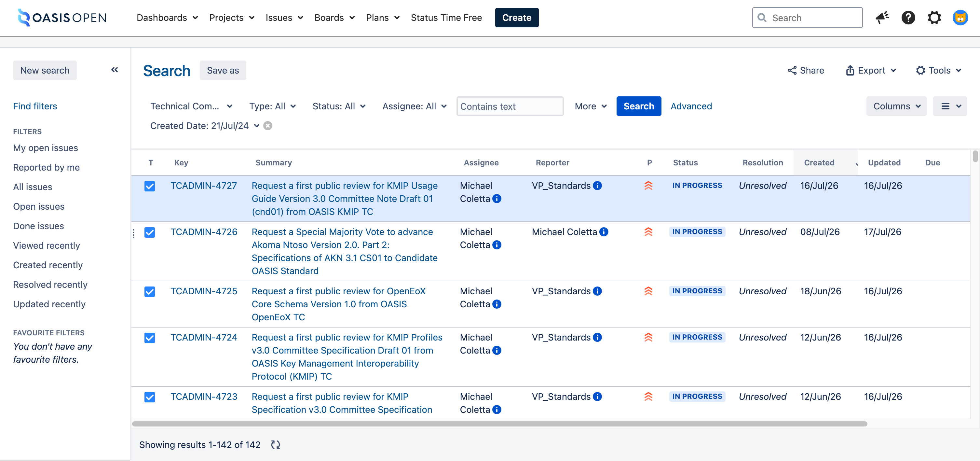Open issue key TCADMIN-4725
Viewport: 980px width, 461px height.
(x=204, y=291)
